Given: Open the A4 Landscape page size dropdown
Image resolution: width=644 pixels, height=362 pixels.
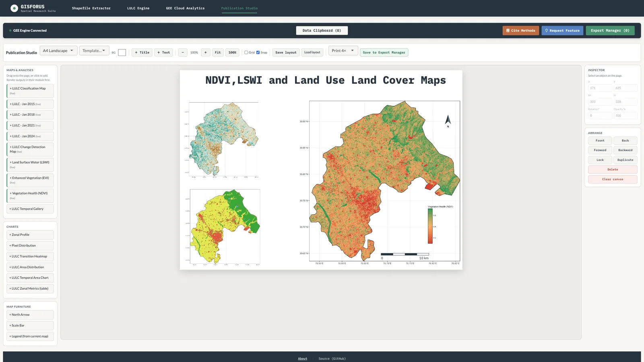Looking at the screenshot, I should pyautogui.click(x=58, y=51).
